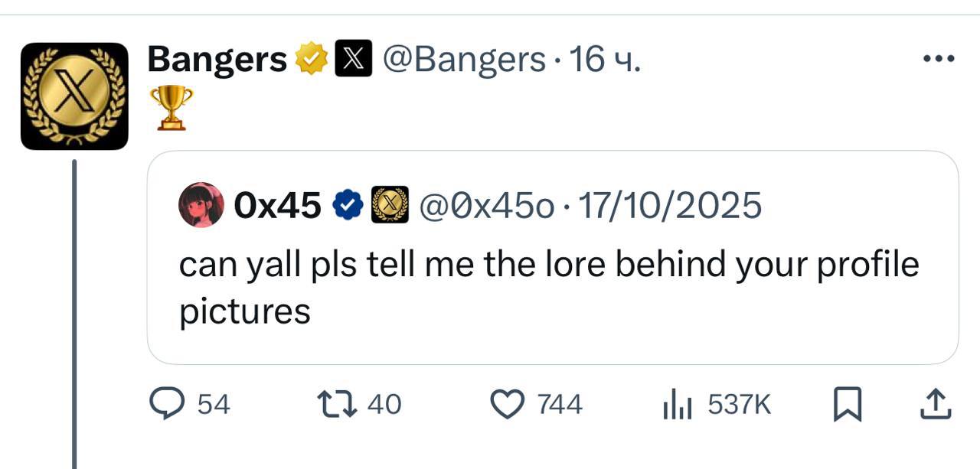Image resolution: width=980 pixels, height=469 pixels.
Task: Open the @Bangers handle link
Action: coord(463,59)
